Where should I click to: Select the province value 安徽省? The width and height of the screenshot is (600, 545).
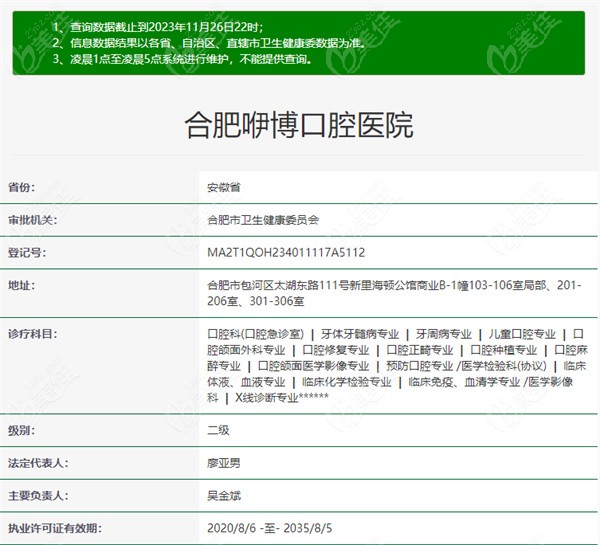click(x=222, y=187)
